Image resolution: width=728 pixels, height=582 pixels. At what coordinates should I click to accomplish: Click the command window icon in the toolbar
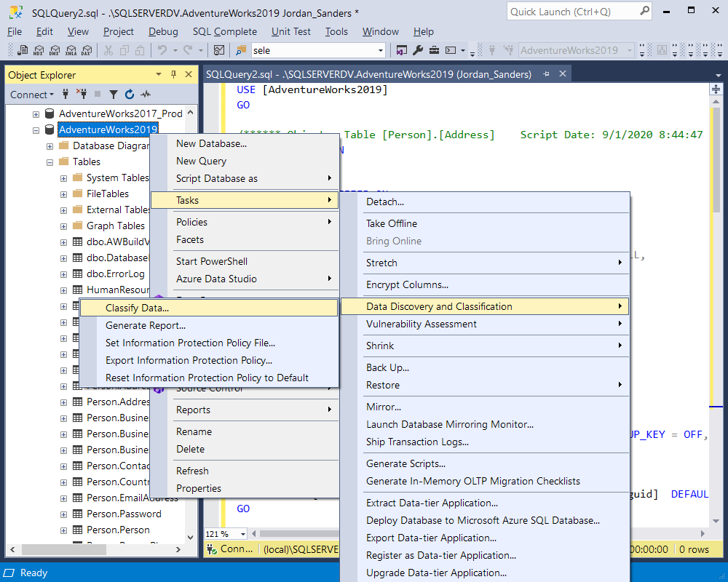point(451,50)
